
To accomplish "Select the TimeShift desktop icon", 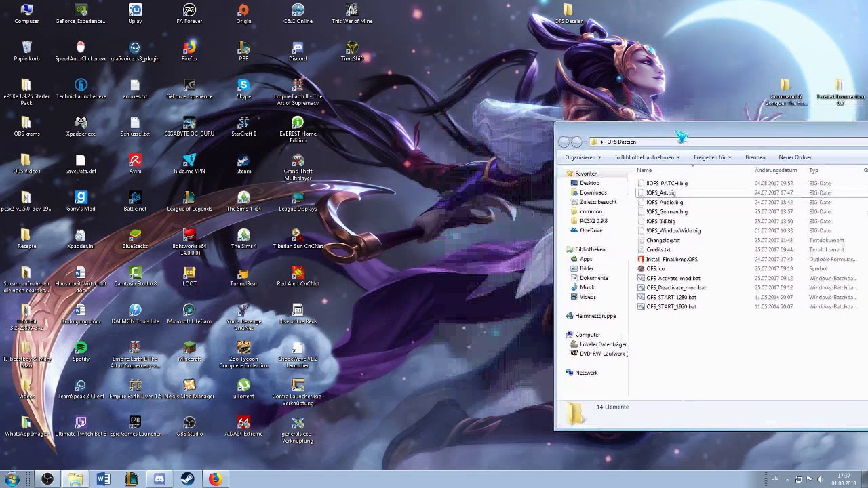I will point(352,51).
